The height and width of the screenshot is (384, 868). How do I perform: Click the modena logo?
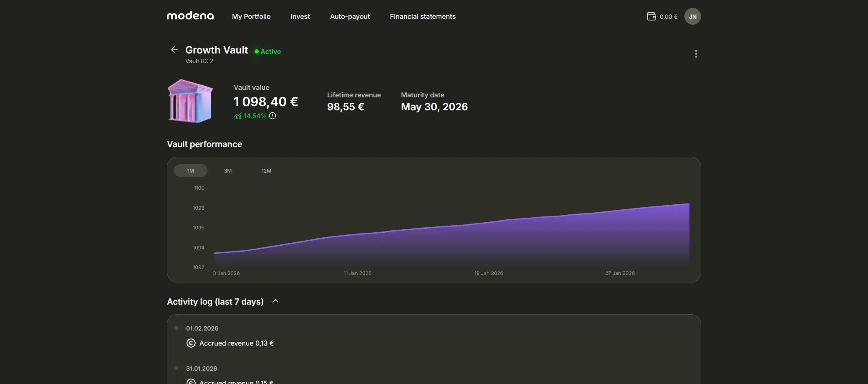click(x=190, y=16)
